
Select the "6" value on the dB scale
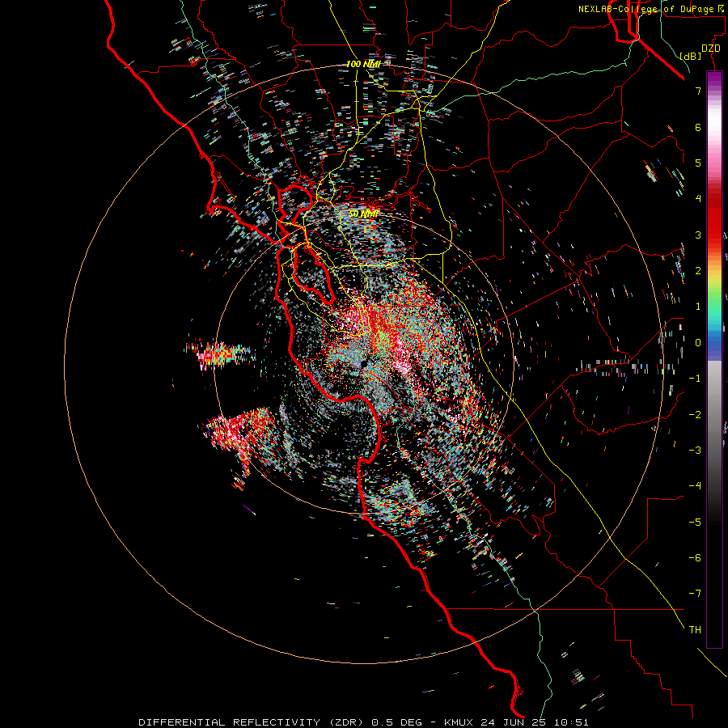click(x=698, y=127)
